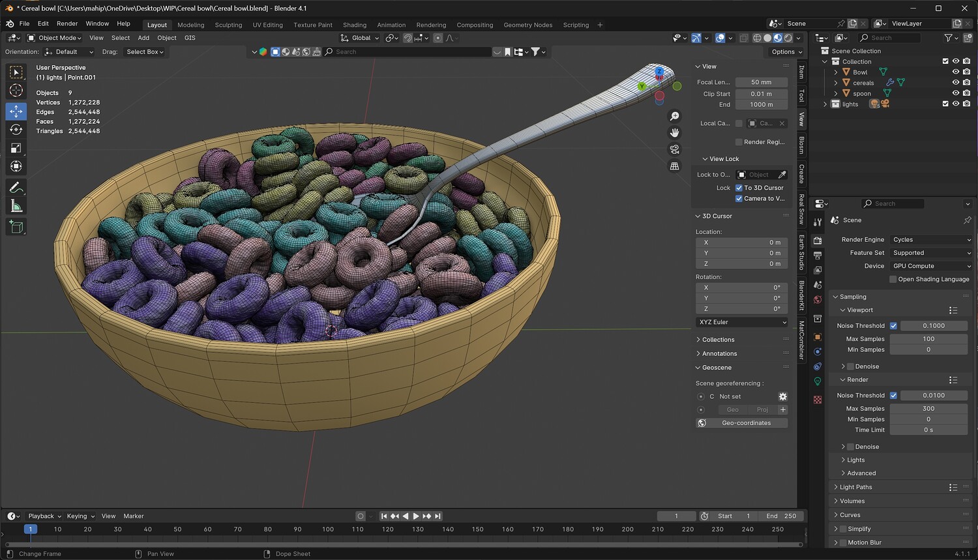Select the Transform tool

click(x=16, y=168)
